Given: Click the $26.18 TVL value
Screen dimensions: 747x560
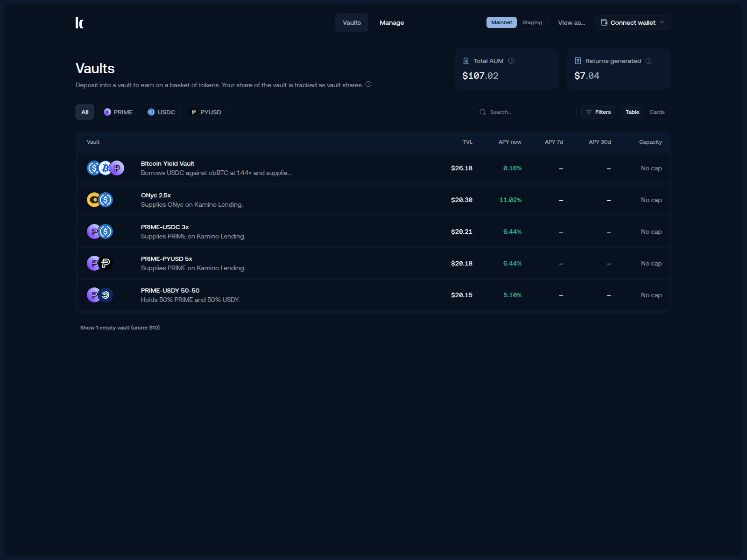Looking at the screenshot, I should [x=462, y=168].
